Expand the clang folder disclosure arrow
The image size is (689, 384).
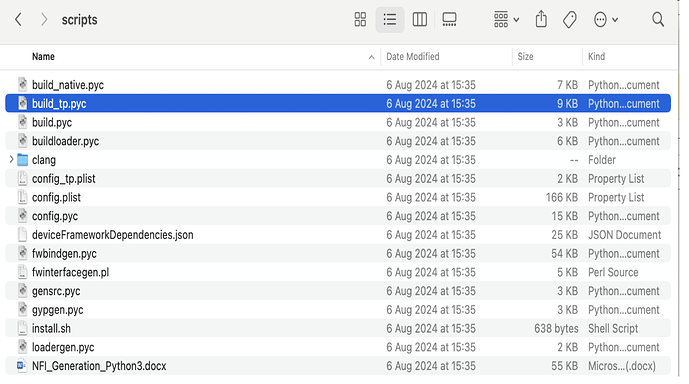click(11, 159)
